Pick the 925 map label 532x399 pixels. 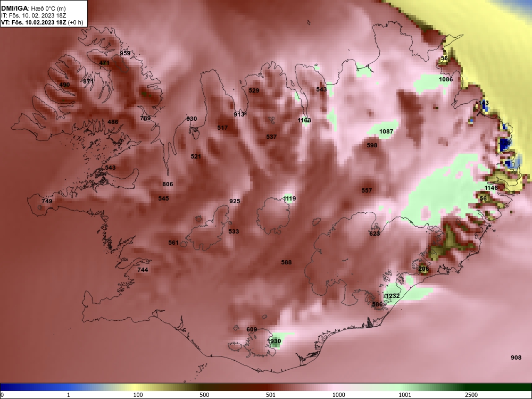(x=235, y=201)
